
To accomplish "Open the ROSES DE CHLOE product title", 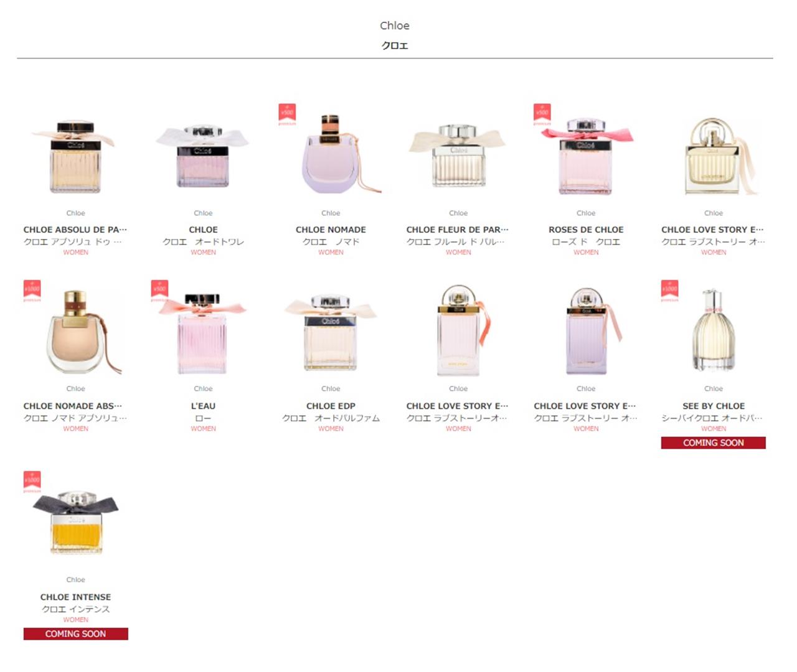I will point(586,230).
